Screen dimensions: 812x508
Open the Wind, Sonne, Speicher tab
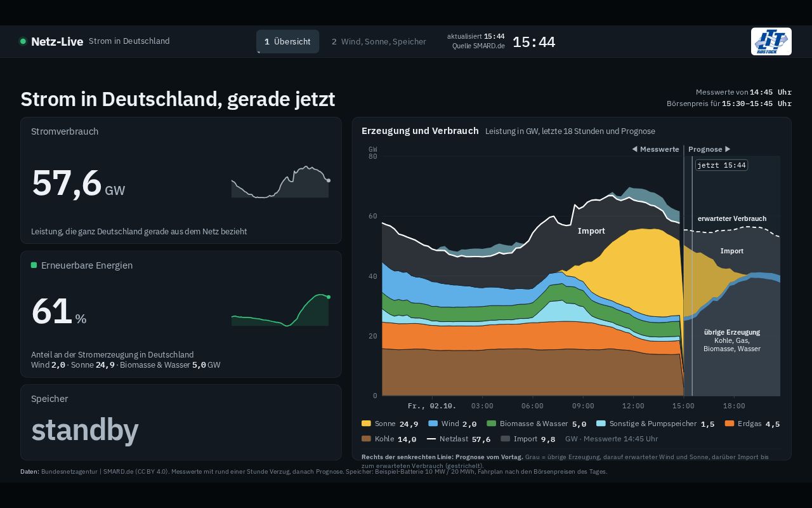(x=379, y=41)
